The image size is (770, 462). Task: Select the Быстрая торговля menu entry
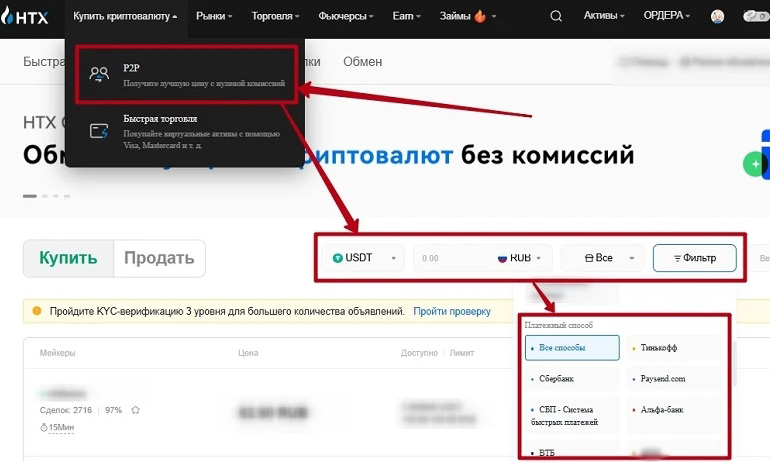pyautogui.click(x=185, y=132)
